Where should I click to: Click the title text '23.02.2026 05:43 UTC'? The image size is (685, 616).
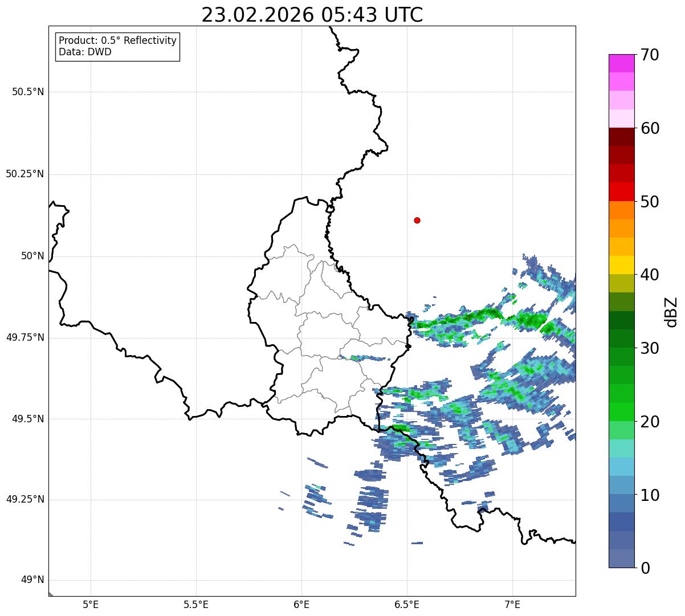312,15
